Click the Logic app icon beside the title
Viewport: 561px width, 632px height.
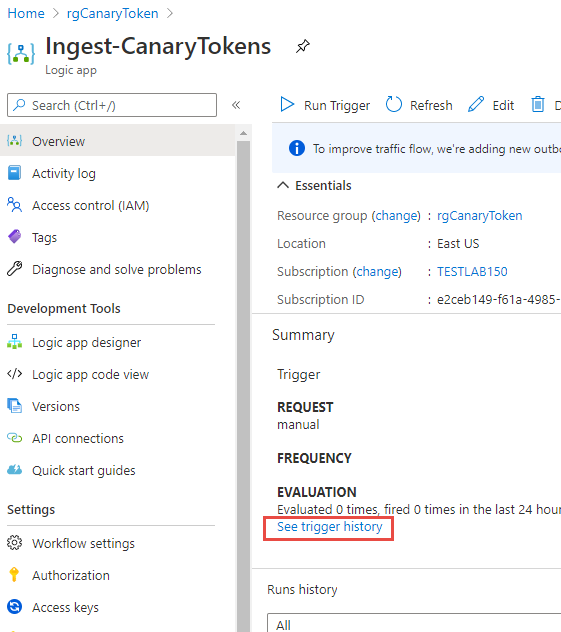click(x=21, y=53)
